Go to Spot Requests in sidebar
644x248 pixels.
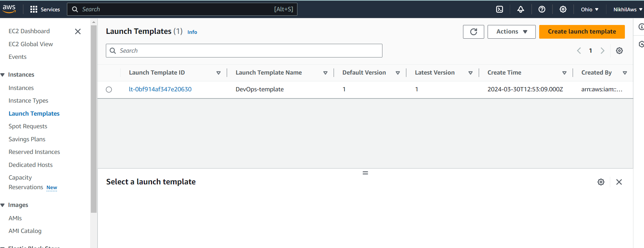28,126
